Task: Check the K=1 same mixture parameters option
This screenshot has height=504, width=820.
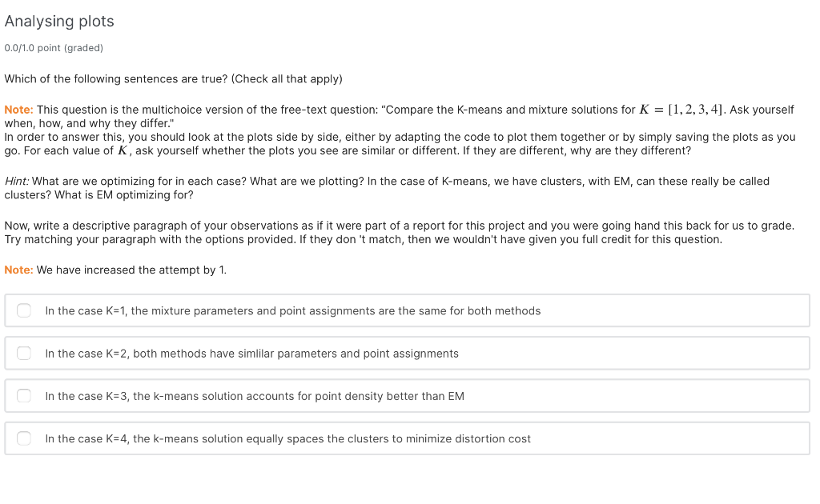Action: 23,310
